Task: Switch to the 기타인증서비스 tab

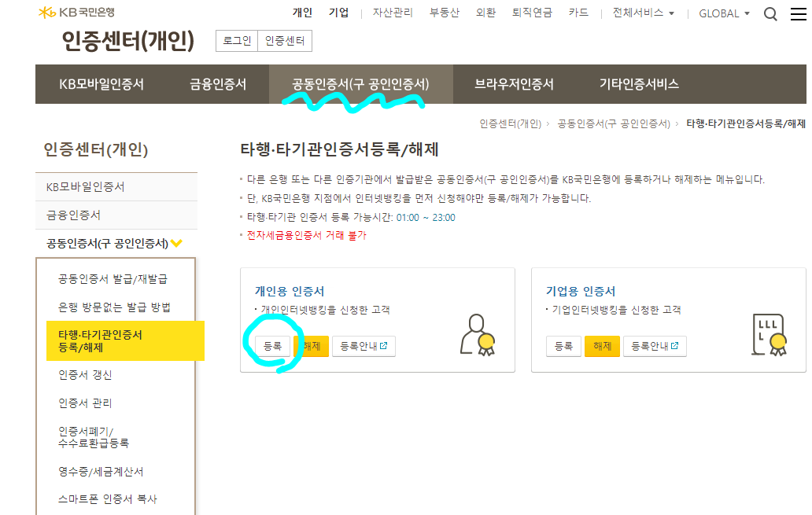Action: (x=639, y=84)
